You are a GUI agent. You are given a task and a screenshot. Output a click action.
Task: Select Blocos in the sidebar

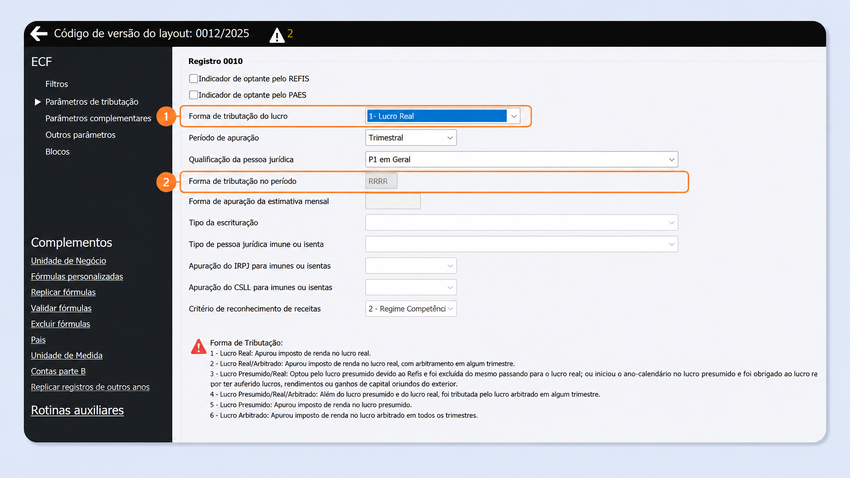click(x=57, y=152)
